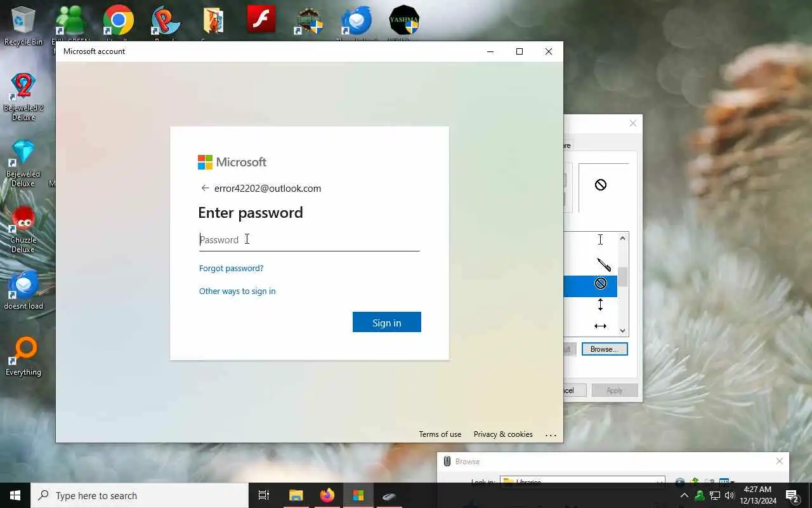The height and width of the screenshot is (508, 812).
Task: Focus the Password input field
Action: (x=309, y=239)
